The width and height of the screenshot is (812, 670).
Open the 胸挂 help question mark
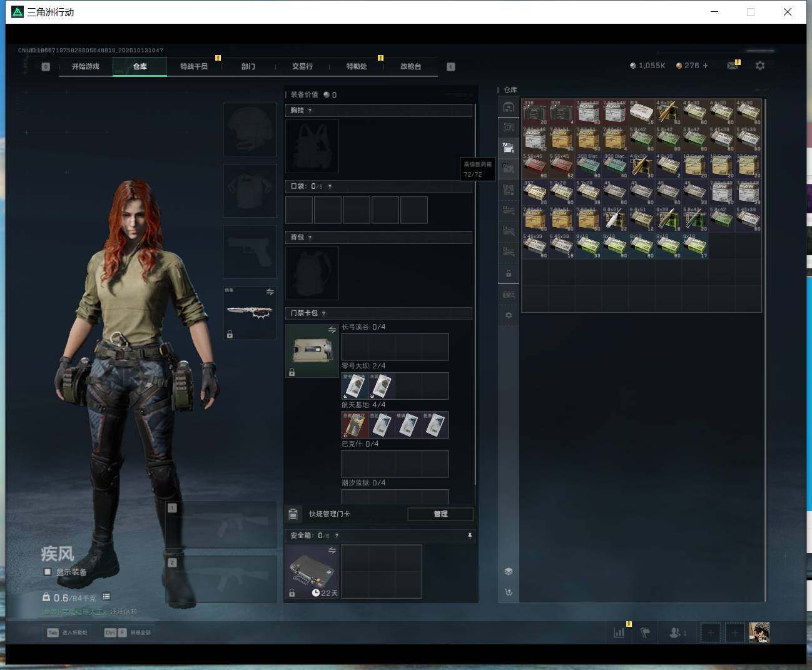tap(310, 111)
